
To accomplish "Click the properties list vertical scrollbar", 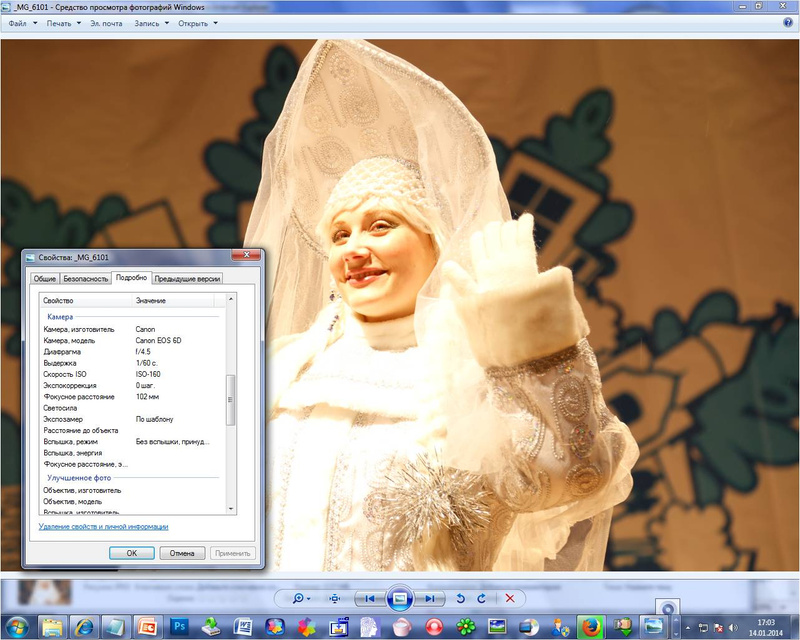I will [x=231, y=400].
